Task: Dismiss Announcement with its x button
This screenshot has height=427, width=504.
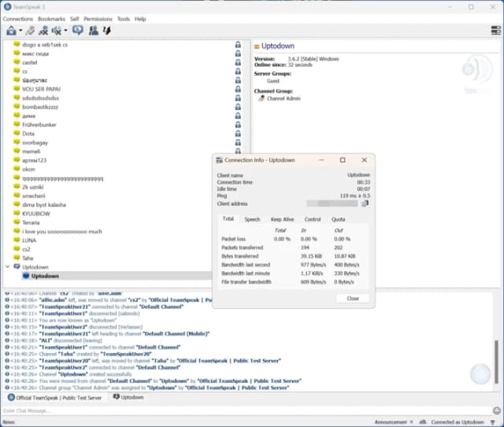Action: pos(411,421)
